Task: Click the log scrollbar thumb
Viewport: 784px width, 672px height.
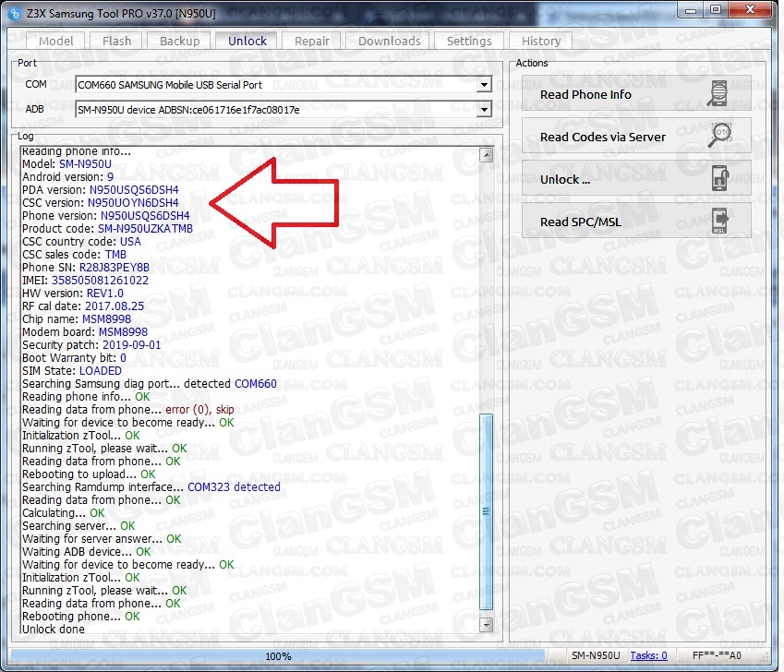Action: tap(486, 511)
